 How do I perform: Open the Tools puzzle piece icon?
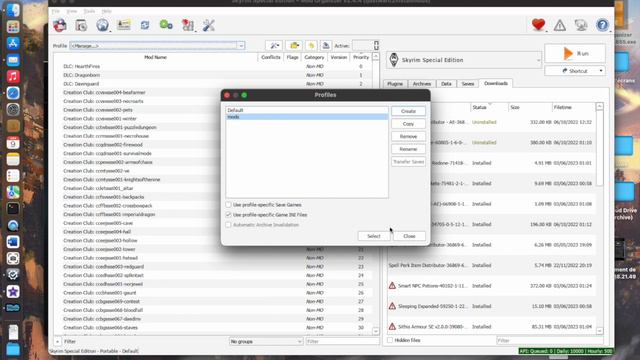point(187,25)
